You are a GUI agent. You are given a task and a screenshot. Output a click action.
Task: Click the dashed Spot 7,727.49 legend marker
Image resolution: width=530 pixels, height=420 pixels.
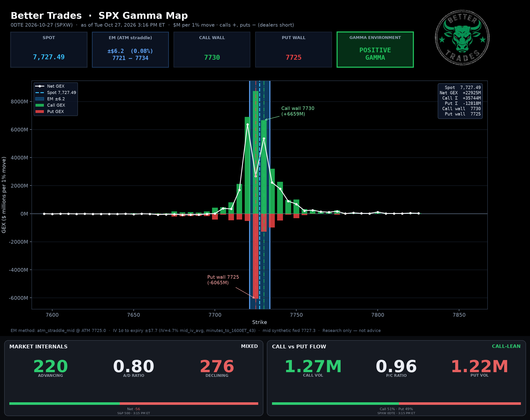pyautogui.click(x=40, y=93)
